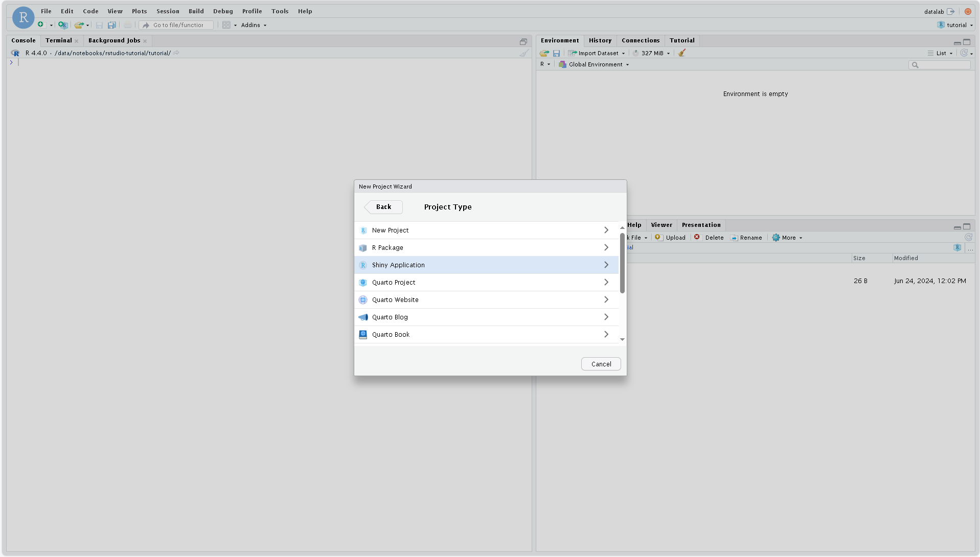Click the Quarto Book icon
Viewport: 980px width, 557px height.
coord(363,335)
